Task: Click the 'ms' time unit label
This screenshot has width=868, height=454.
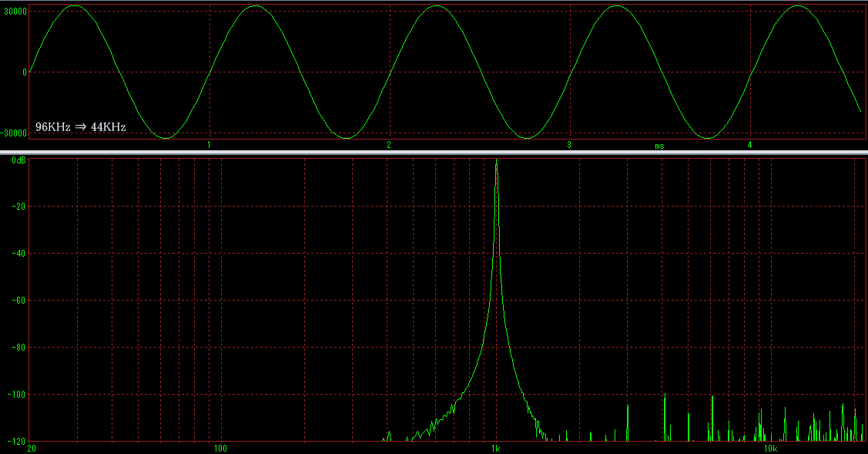Action: (x=659, y=146)
